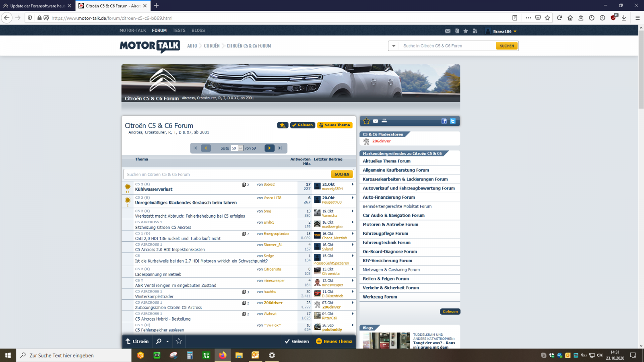Click the Suchen im Citroën C5 & C6 Forum field
Viewport: 644px width, 362px height.
tap(227, 174)
